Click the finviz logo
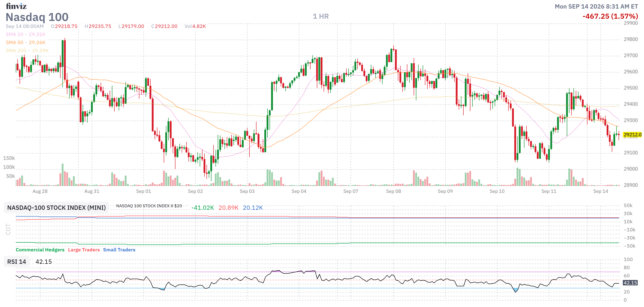644x307 pixels. pos(16,6)
